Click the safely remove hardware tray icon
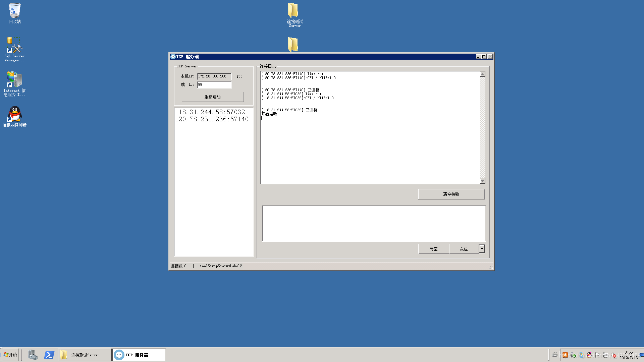The width and height of the screenshot is (644, 362). click(573, 355)
